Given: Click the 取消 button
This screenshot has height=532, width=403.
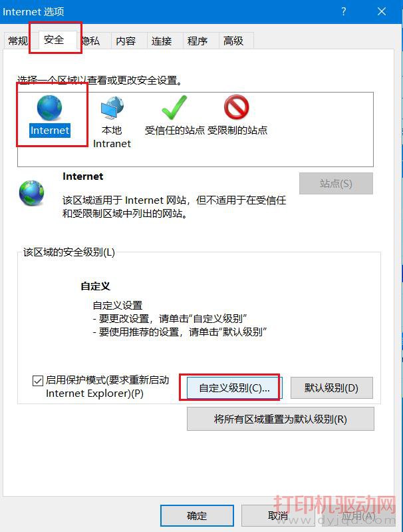Looking at the screenshot, I should point(278,516).
